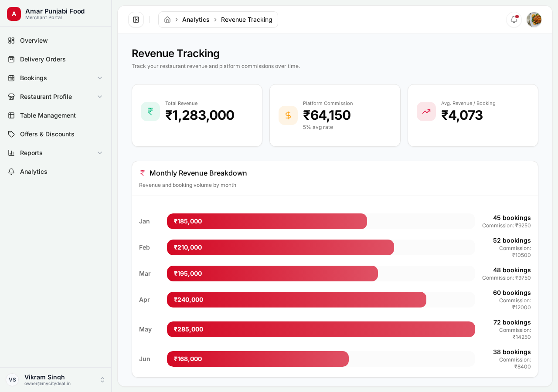Expand the Reports submenu chevron
The height and width of the screenshot is (392, 558).
(100, 153)
